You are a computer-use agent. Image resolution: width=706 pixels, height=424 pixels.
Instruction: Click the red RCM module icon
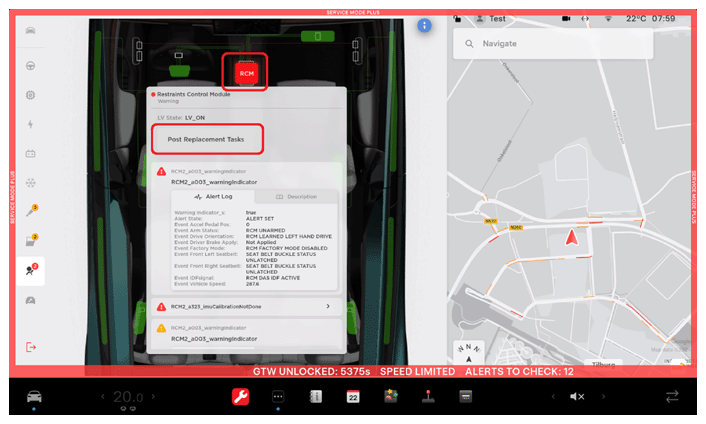(246, 72)
